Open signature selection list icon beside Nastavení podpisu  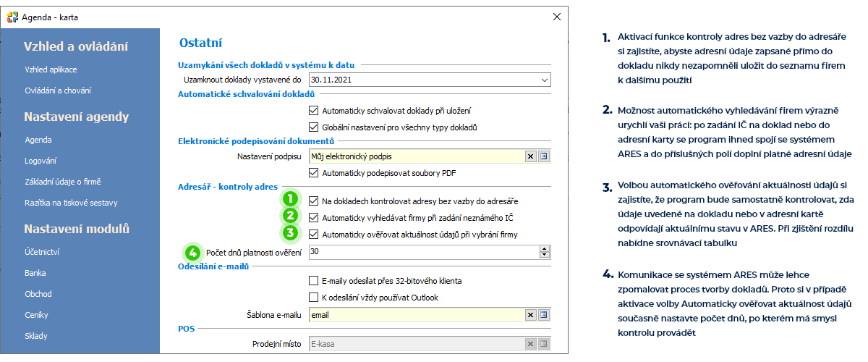[x=544, y=156]
